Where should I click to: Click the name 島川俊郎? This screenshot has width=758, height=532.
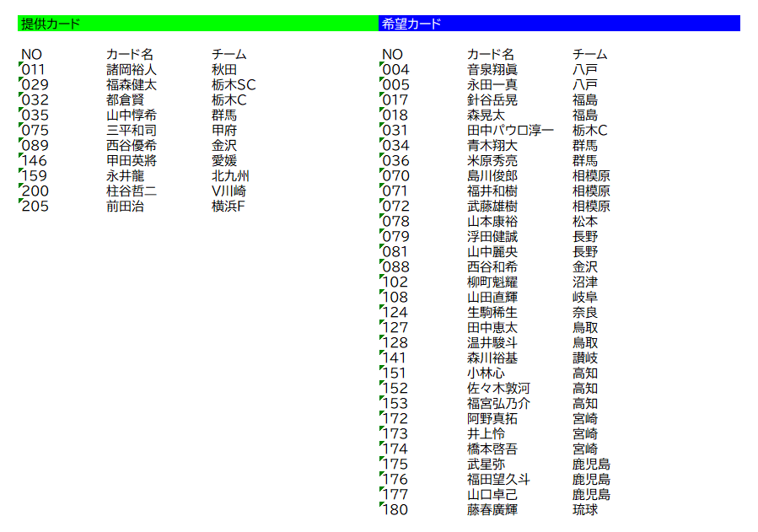click(492, 176)
